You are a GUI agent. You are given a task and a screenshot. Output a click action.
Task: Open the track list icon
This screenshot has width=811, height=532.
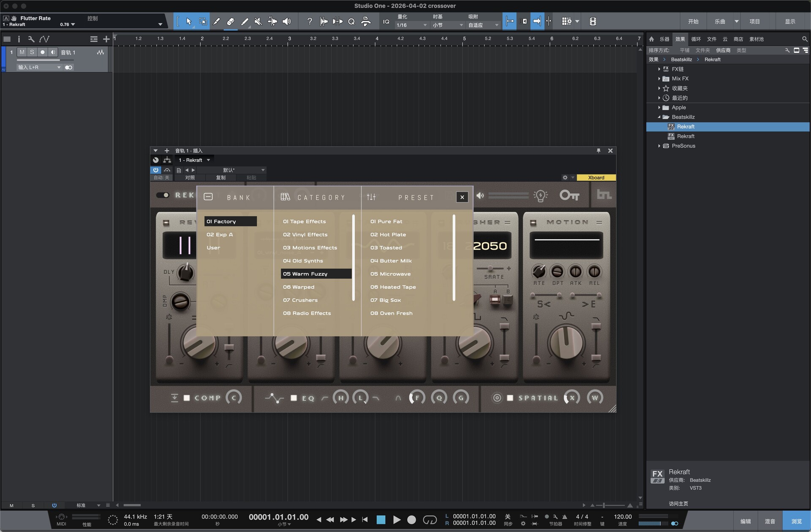7,39
